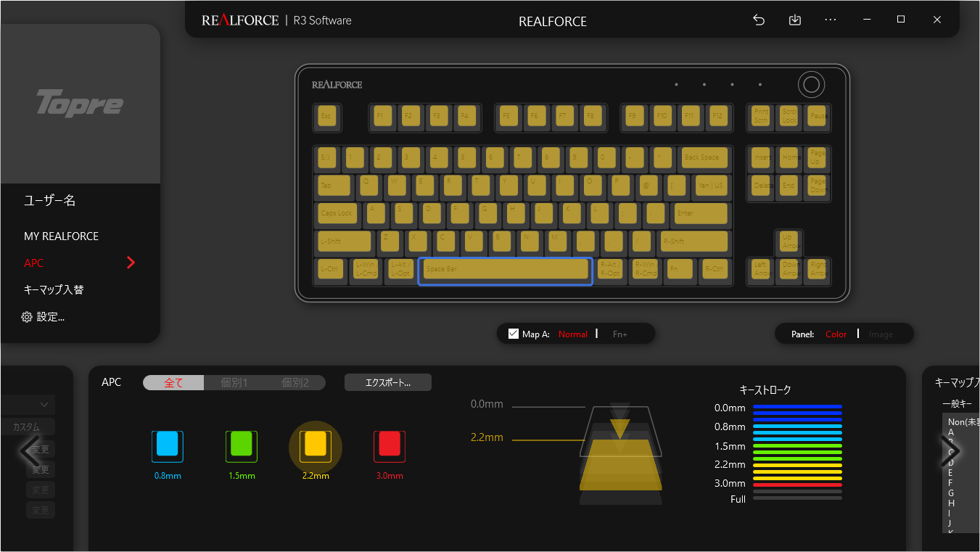Select the Fn key on keyboard
The height and width of the screenshot is (552, 980).
click(680, 269)
